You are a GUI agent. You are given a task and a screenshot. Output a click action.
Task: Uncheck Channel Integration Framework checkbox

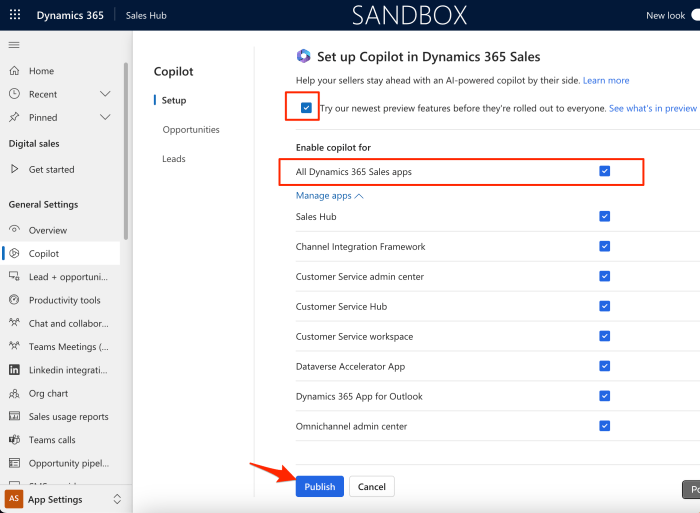604,246
